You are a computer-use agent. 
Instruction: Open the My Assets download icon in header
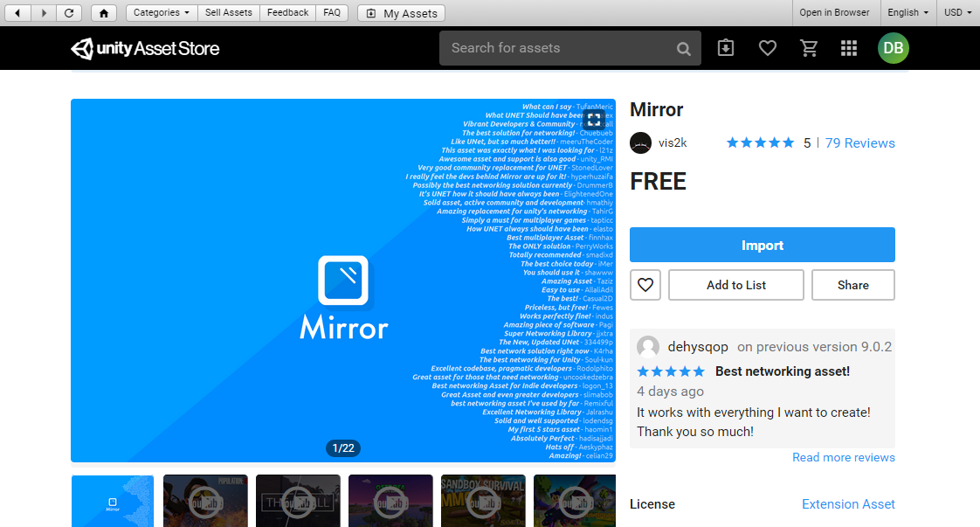(726, 48)
